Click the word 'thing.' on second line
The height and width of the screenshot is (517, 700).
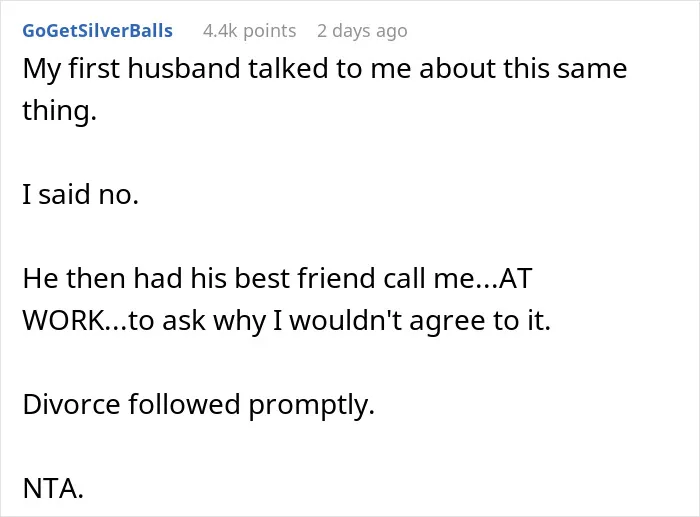pos(59,110)
